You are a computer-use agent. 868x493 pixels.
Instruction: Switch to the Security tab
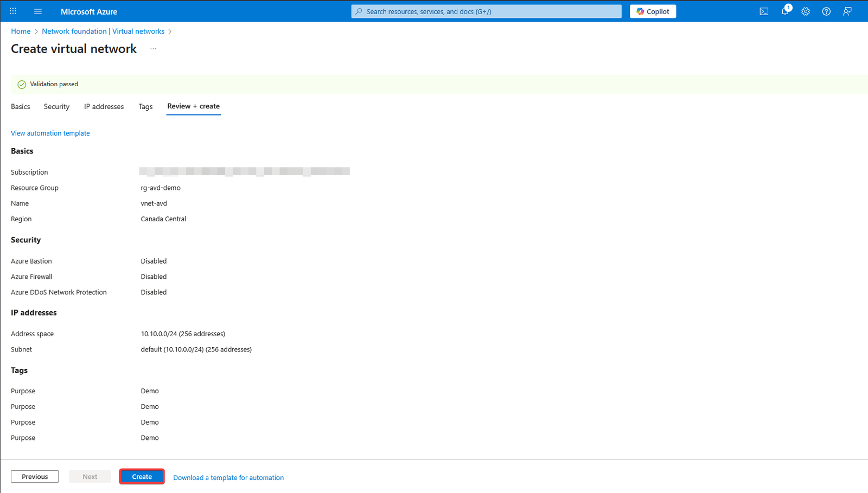pos(56,107)
